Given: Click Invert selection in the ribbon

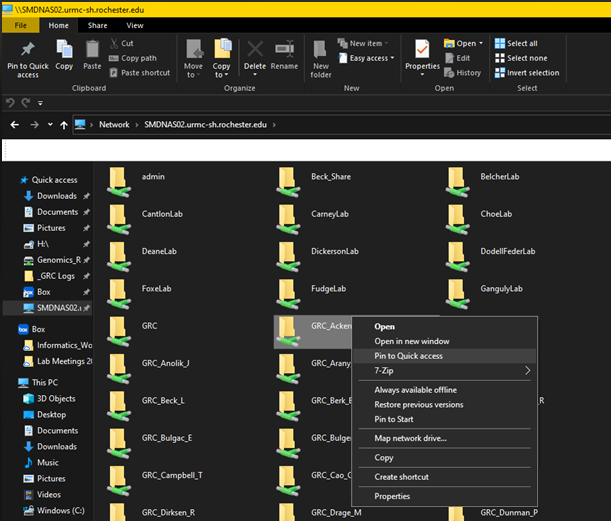Looking at the screenshot, I should [527, 73].
